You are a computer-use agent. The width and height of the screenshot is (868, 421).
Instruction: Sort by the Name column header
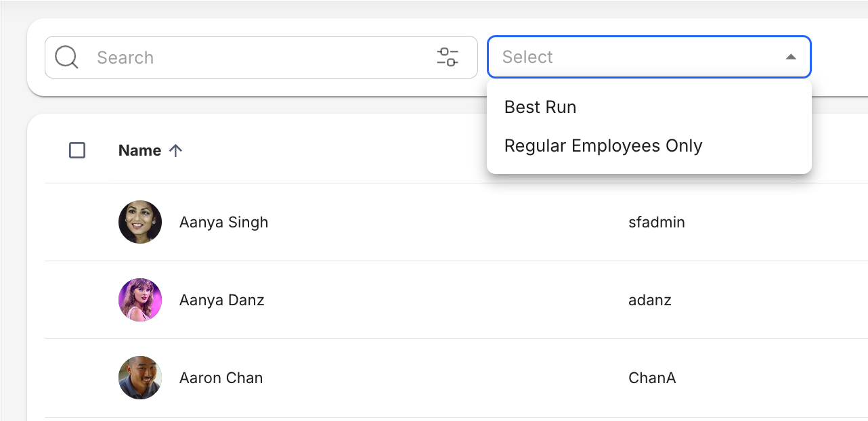[139, 150]
